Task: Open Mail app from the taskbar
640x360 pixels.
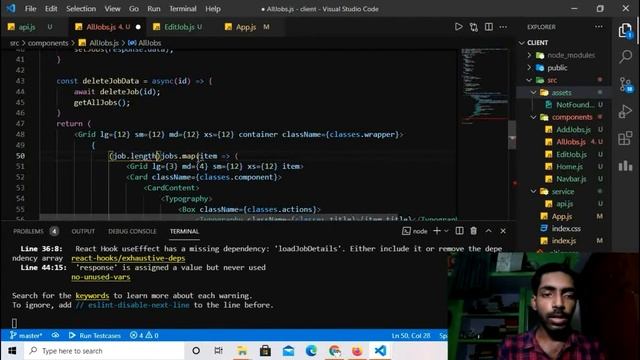Action: [x=288, y=351]
